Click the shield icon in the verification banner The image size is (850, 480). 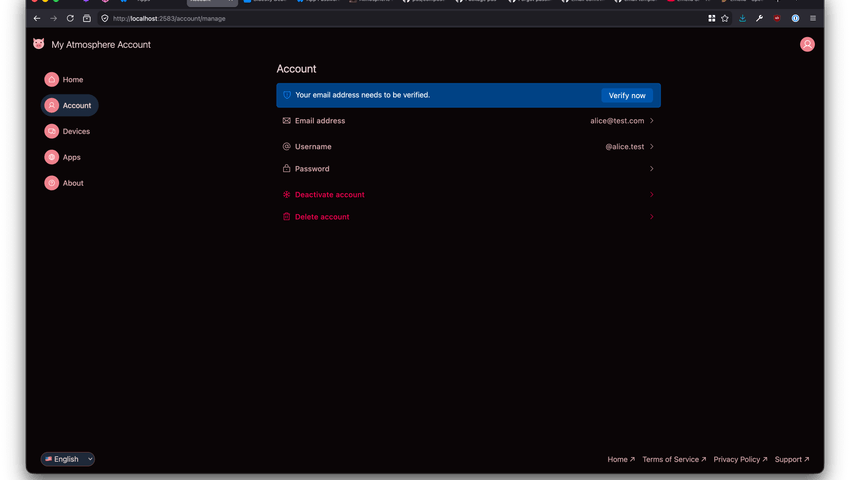[287, 95]
